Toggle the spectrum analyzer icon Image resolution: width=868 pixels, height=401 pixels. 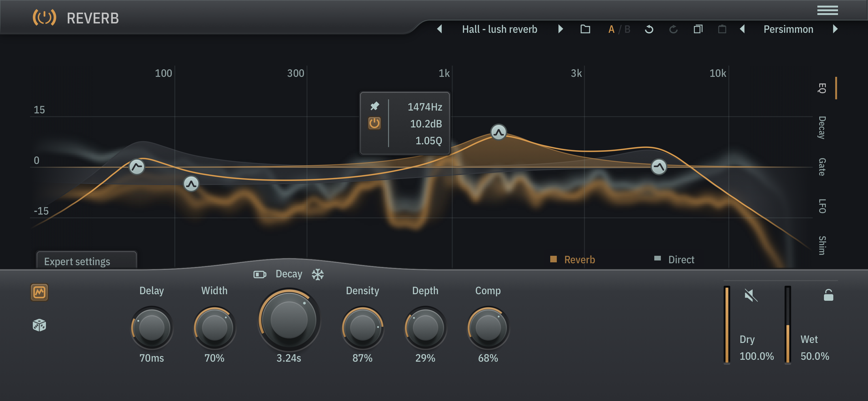tap(39, 292)
